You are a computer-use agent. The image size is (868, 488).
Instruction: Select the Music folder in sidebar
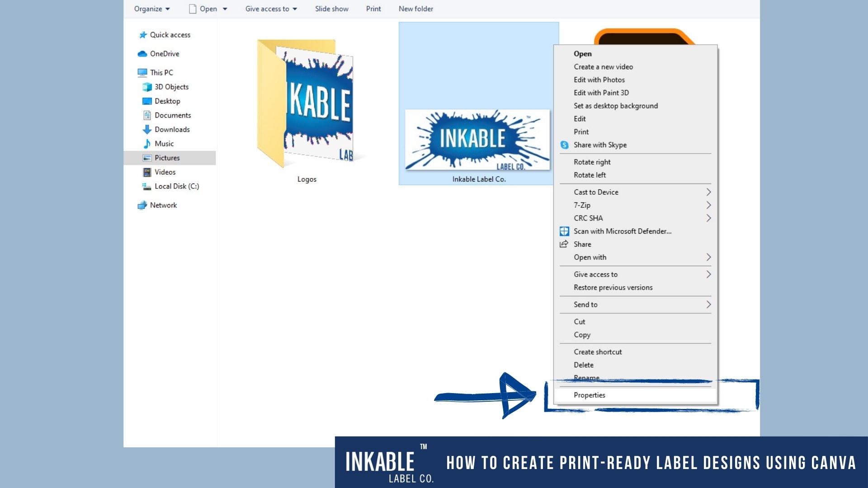pos(165,143)
